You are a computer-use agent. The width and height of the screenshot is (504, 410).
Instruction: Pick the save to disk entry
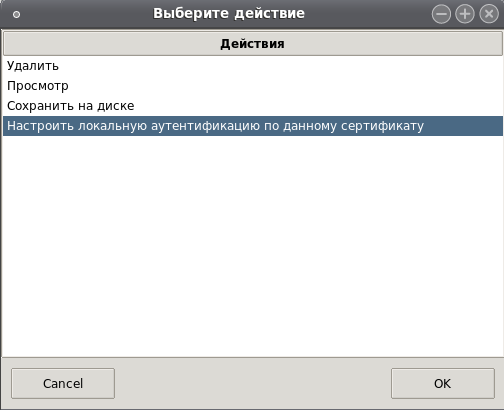pyautogui.click(x=253, y=106)
